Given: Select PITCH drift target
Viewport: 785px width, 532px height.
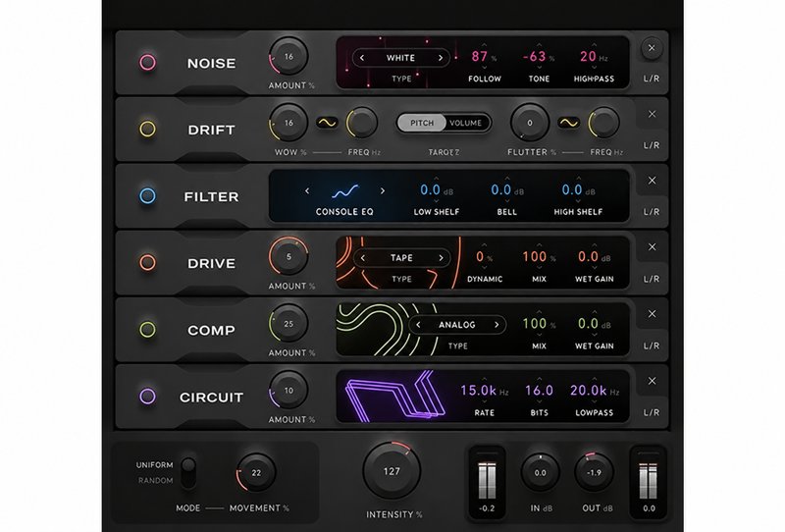Looking at the screenshot, I should tap(422, 123).
